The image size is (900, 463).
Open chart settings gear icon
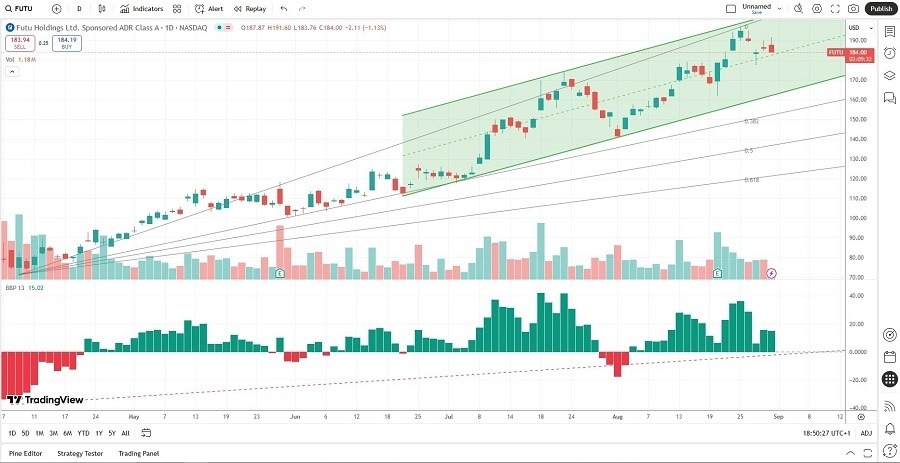(817, 9)
